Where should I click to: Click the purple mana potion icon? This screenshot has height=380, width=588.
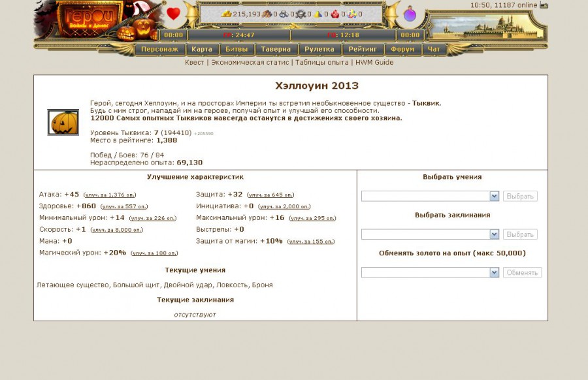coord(410,14)
